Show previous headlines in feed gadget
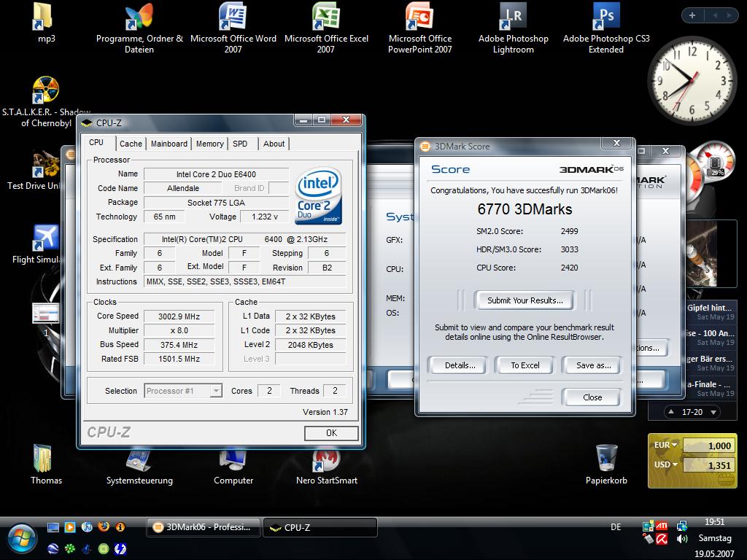The height and width of the screenshot is (560, 747). coord(671,412)
